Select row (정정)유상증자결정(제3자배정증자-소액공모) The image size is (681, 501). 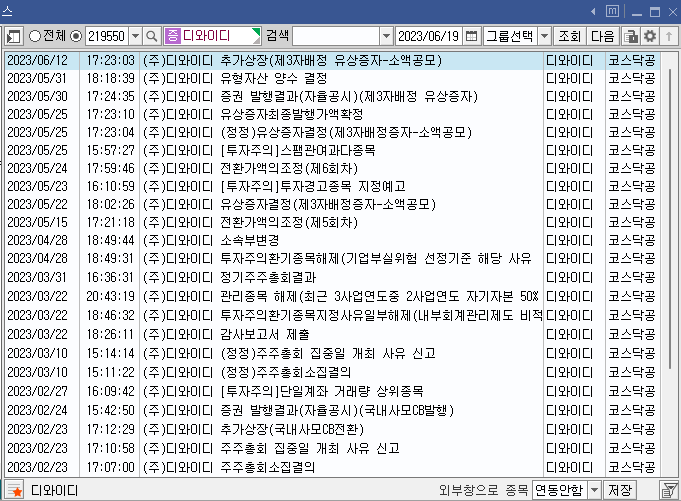point(333,132)
